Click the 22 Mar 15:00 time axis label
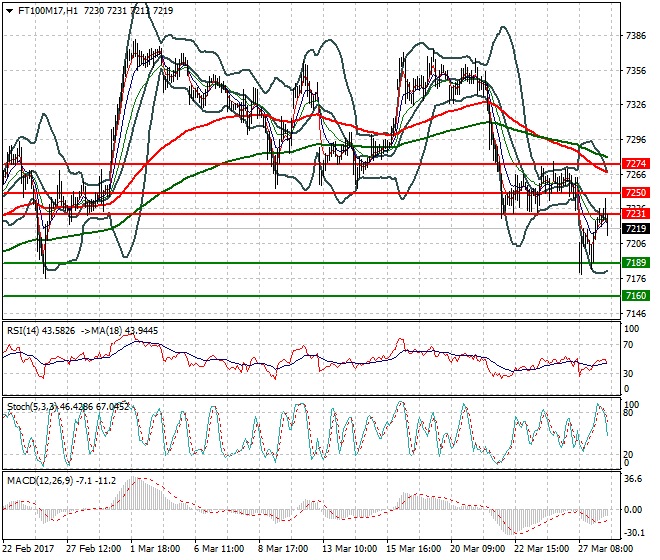 542,549
